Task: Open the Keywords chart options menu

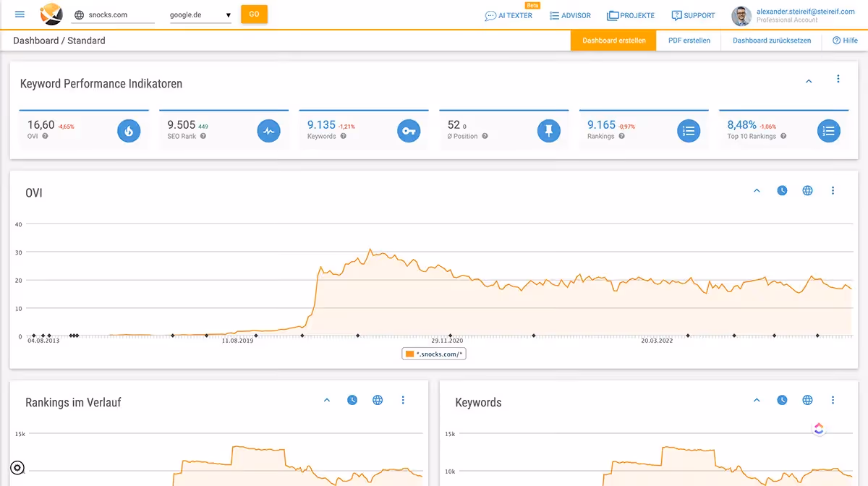Action: [833, 400]
